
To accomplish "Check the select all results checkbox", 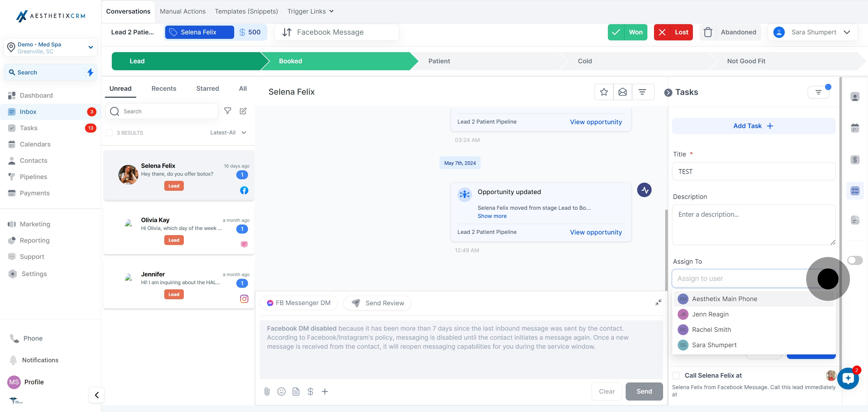I will [x=109, y=133].
